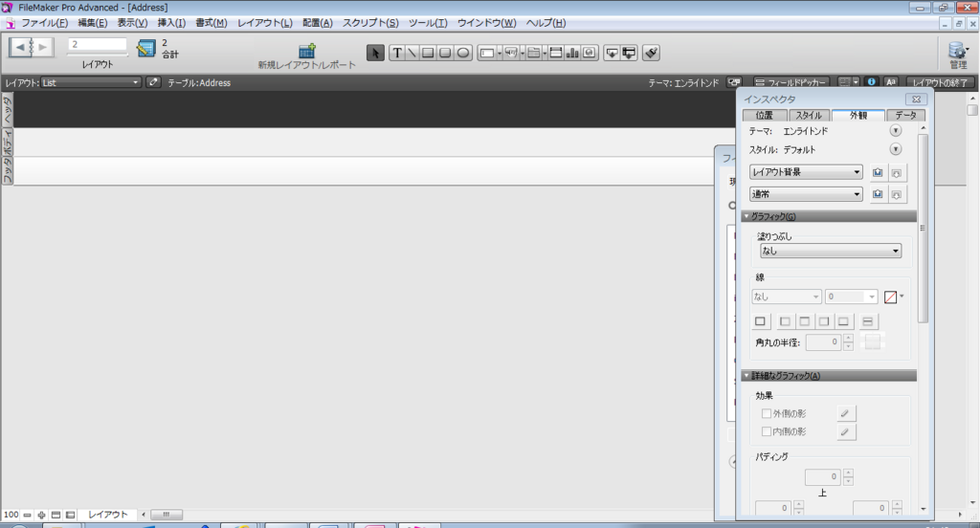Select the Button tool
The width and height of the screenshot is (980, 528).
click(x=513, y=54)
